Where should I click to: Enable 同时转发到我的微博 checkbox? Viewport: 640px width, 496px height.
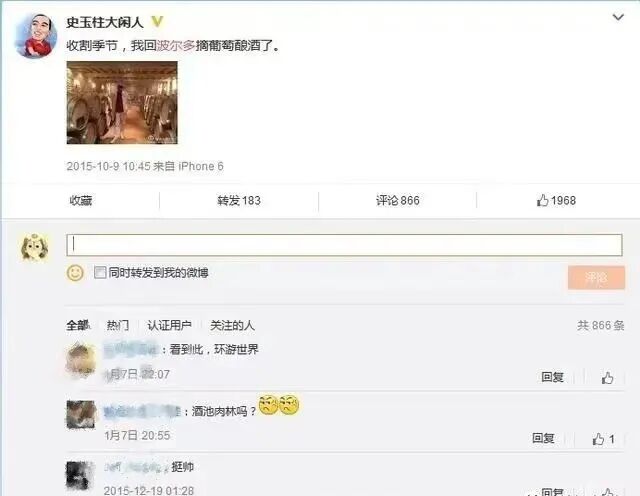point(100,272)
